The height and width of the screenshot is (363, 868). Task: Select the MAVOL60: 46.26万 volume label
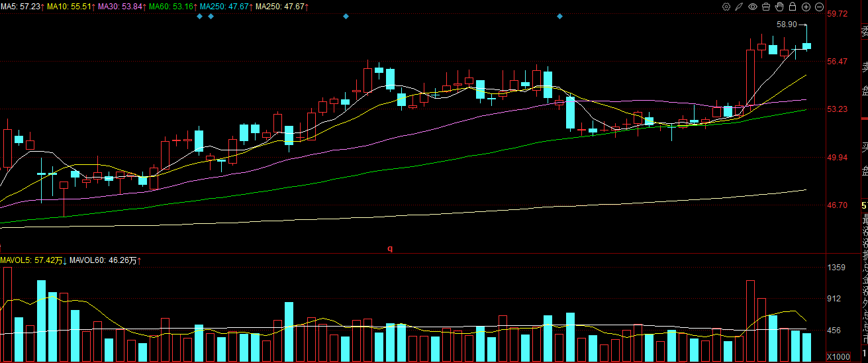pos(106,261)
